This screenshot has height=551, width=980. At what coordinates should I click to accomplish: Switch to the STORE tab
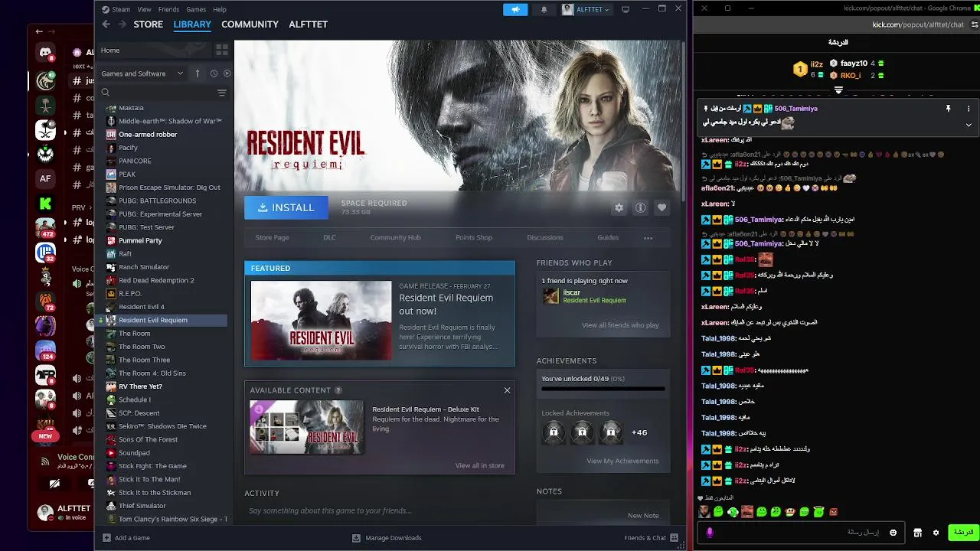[149, 24]
